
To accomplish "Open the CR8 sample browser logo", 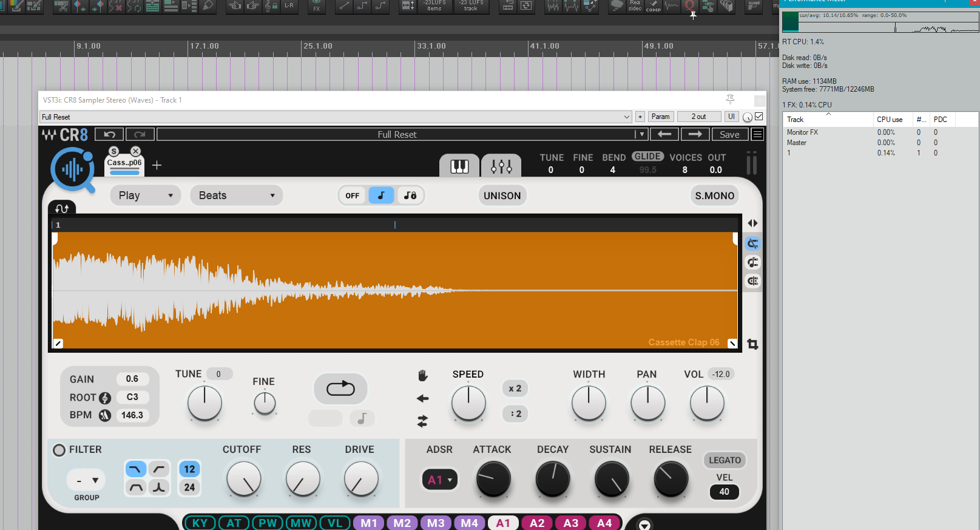I will pyautogui.click(x=73, y=170).
